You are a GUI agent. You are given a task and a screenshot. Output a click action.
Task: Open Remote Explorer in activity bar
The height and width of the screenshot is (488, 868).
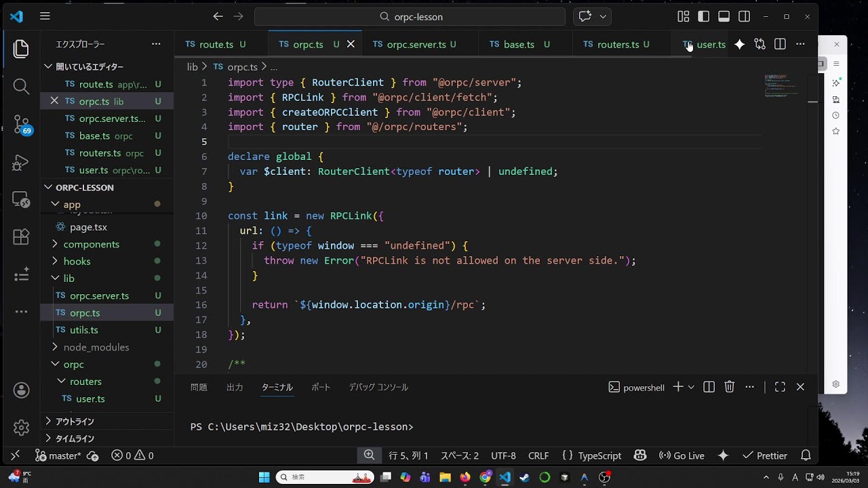point(21,200)
